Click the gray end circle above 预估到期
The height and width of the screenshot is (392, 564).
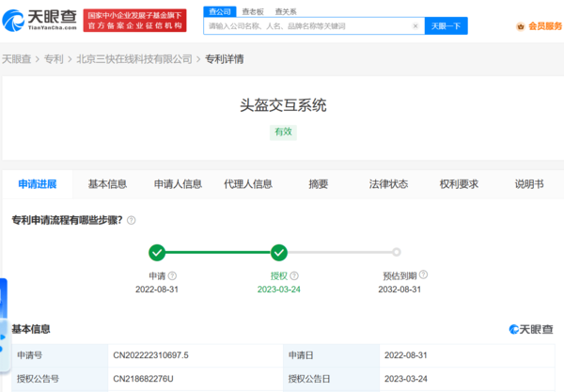(396, 252)
